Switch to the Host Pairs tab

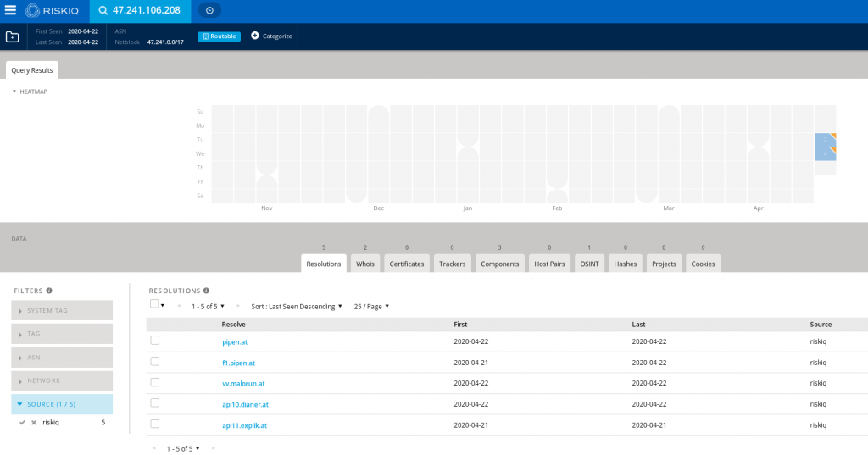click(x=549, y=264)
